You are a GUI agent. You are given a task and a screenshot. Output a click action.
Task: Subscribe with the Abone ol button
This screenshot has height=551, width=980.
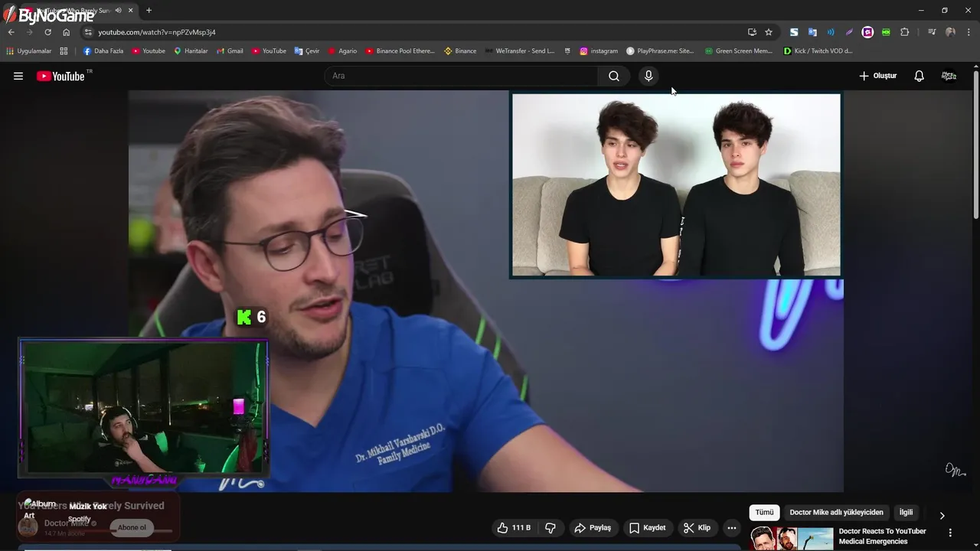pos(132,527)
